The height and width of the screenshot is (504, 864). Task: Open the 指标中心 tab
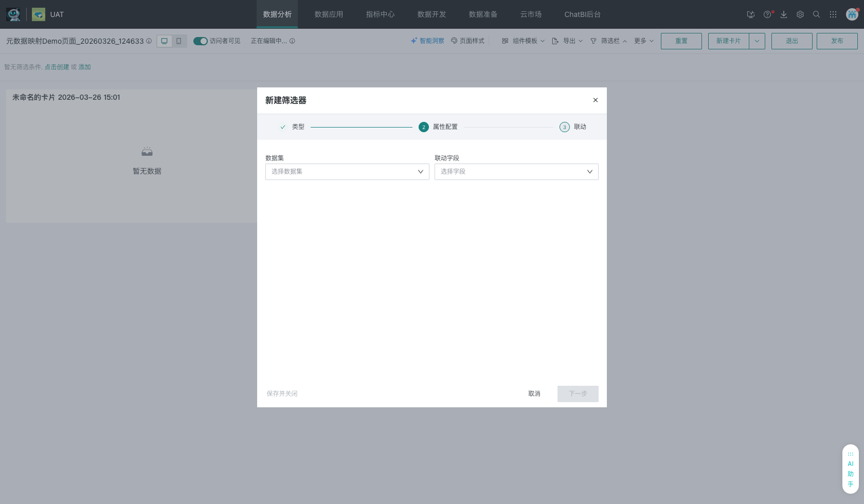pyautogui.click(x=380, y=14)
